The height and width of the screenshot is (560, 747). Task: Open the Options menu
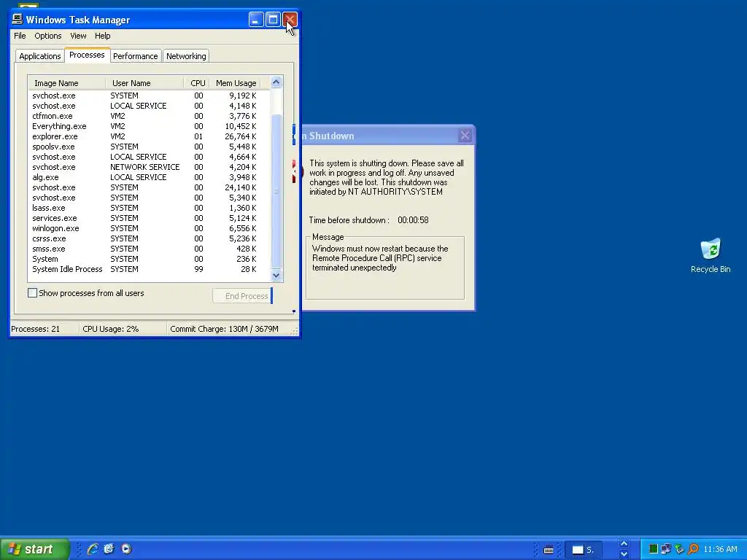coord(48,36)
